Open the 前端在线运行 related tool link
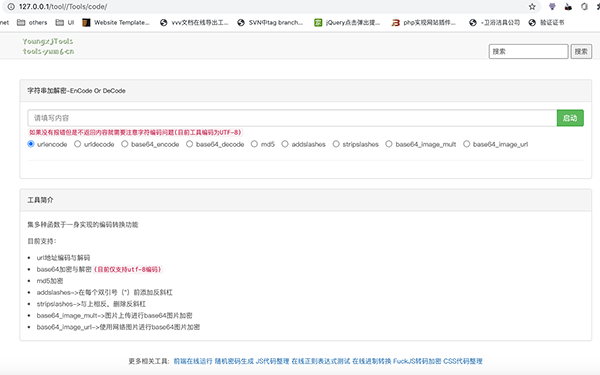 tap(193, 361)
